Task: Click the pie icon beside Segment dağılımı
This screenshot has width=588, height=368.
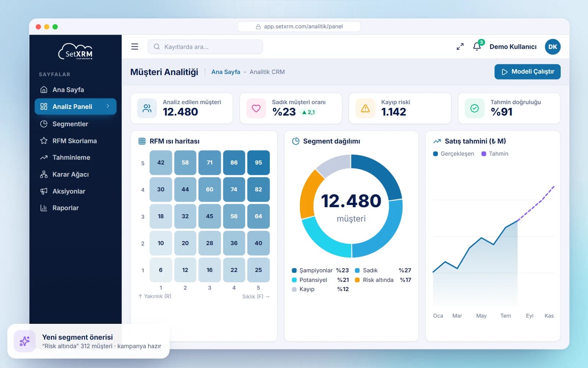Action: [295, 141]
